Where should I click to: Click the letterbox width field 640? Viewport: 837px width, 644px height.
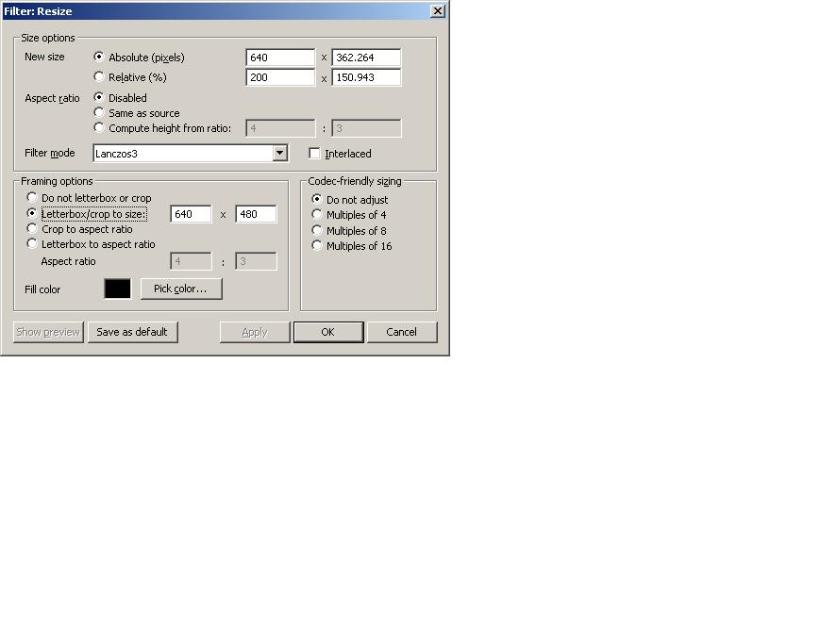[x=192, y=214]
